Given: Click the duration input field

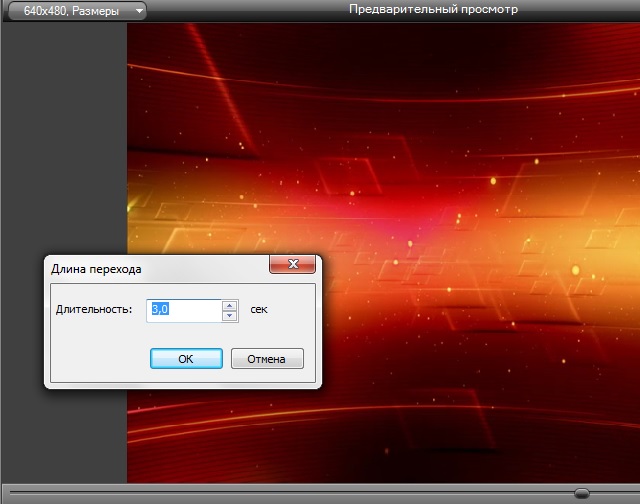Looking at the screenshot, I should 184,311.
